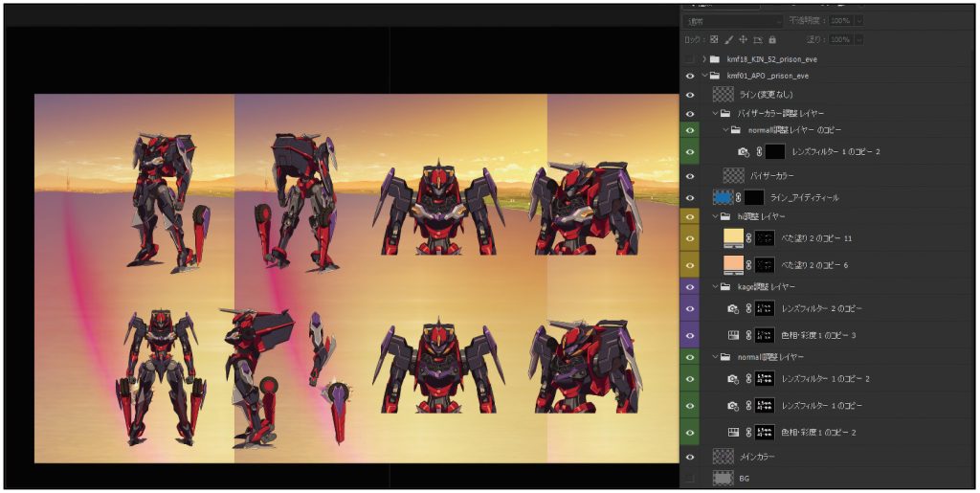Screen dimensions: 980x493
Task: Open the 通常 blend mode dropdown
Action: (x=733, y=21)
